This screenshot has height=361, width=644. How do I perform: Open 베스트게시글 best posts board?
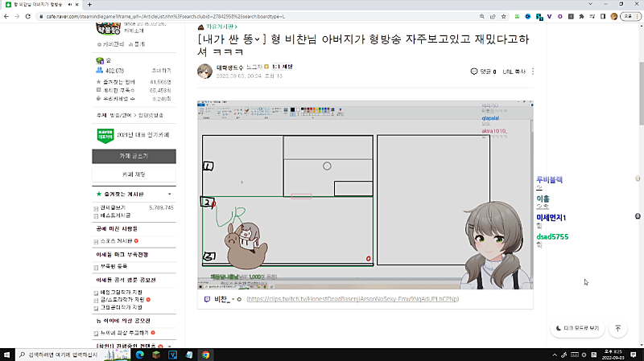point(115,215)
